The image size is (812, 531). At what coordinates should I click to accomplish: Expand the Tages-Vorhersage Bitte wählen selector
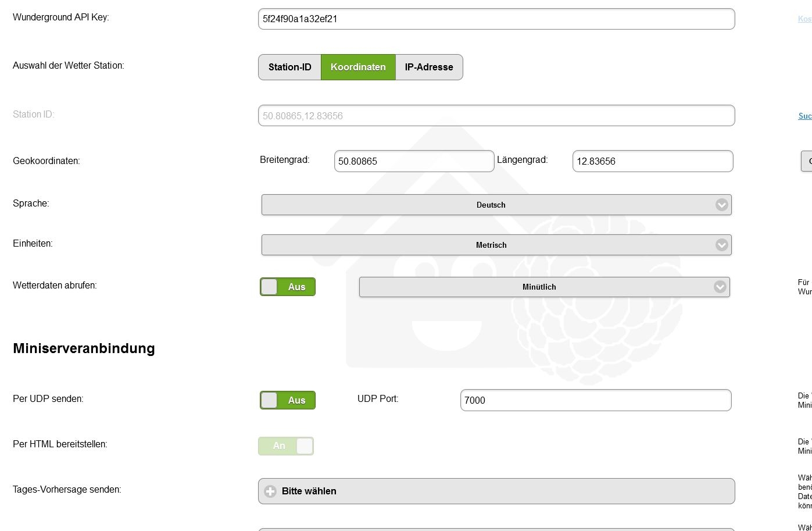[x=496, y=491]
